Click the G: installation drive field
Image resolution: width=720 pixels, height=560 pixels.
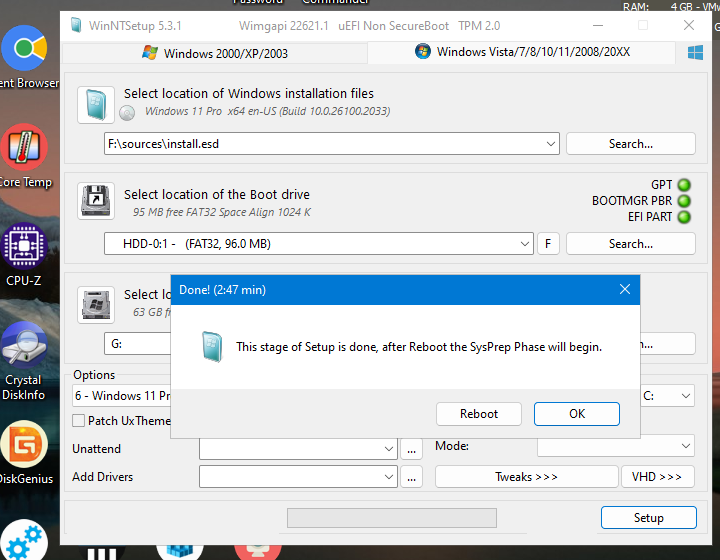[x=138, y=344]
